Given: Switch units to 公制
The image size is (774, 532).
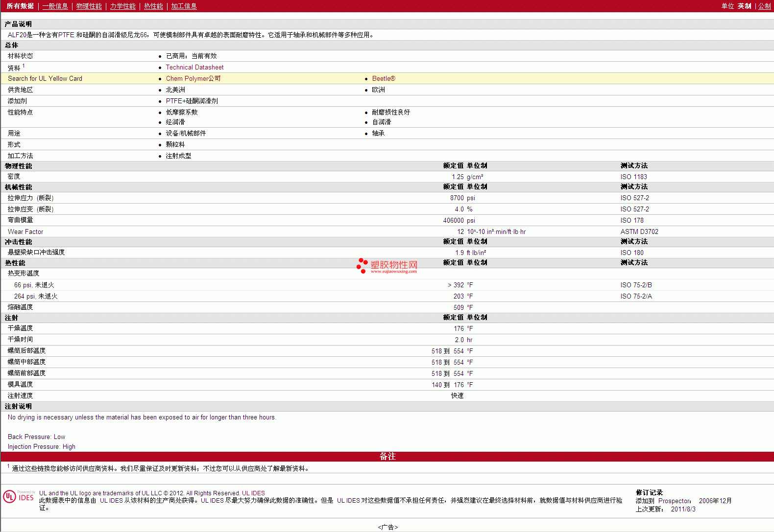Looking at the screenshot, I should tap(765, 6).
